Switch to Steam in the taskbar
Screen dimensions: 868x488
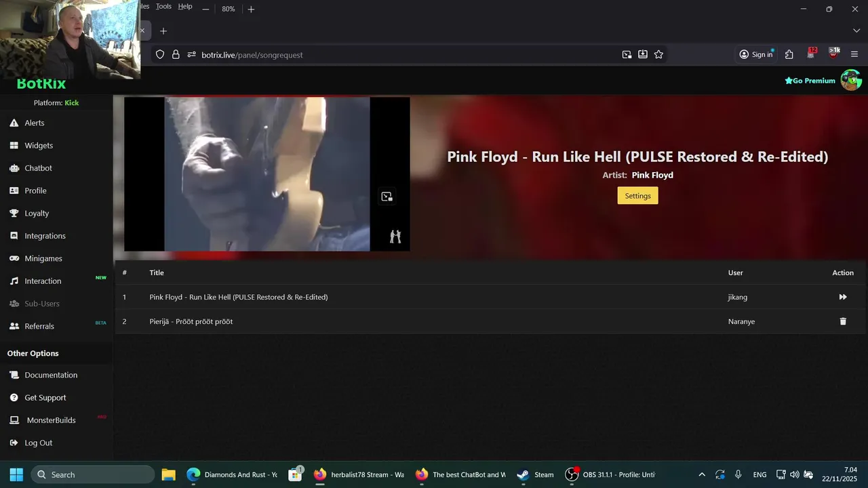click(535, 474)
